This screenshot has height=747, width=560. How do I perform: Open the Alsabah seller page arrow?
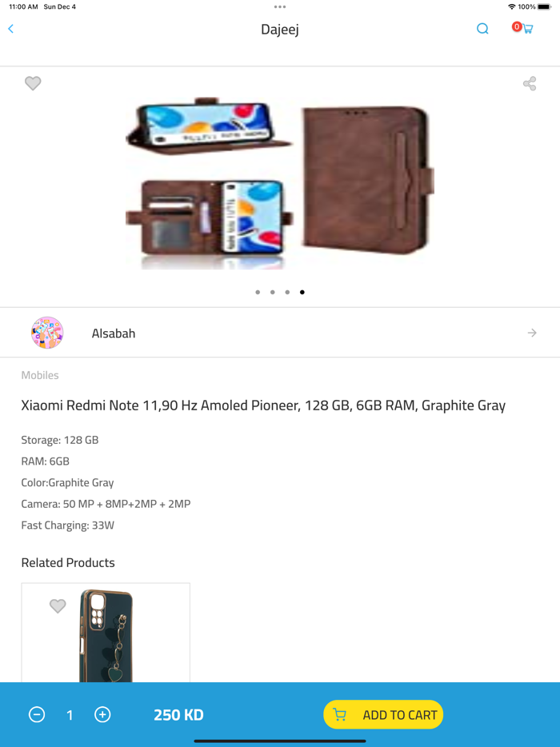[x=532, y=333]
